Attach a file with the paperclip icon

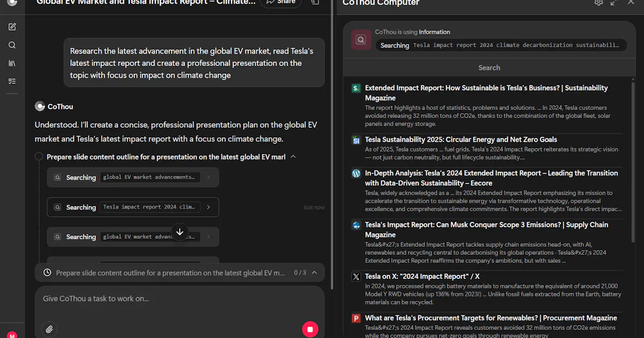49,329
